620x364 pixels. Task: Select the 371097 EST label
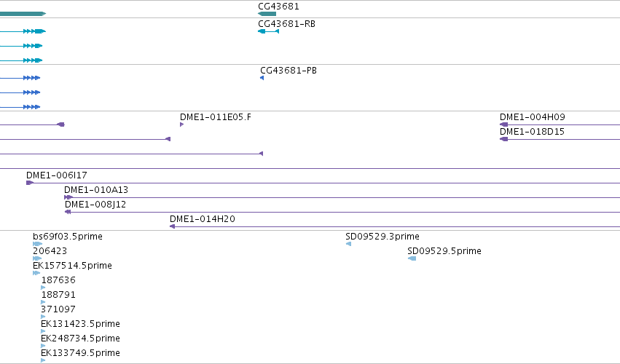click(58, 309)
